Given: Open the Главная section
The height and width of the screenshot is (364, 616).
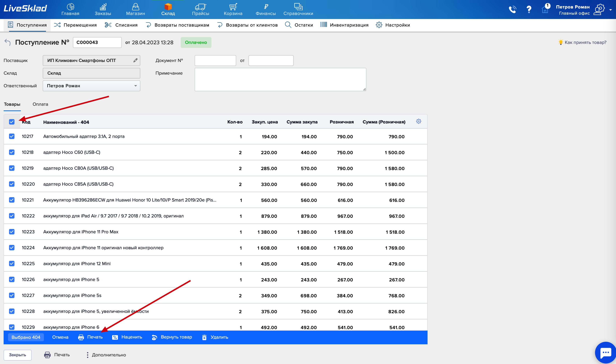Looking at the screenshot, I should (x=70, y=9).
